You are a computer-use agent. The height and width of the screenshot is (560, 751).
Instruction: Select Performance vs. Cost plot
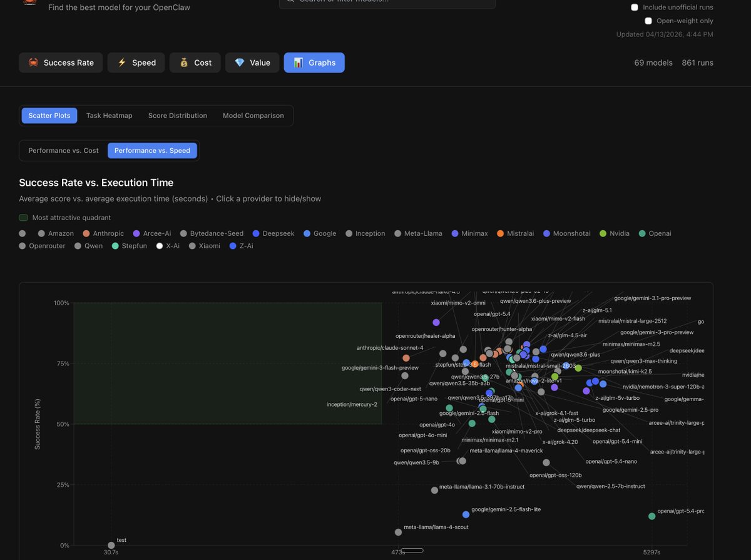click(64, 151)
